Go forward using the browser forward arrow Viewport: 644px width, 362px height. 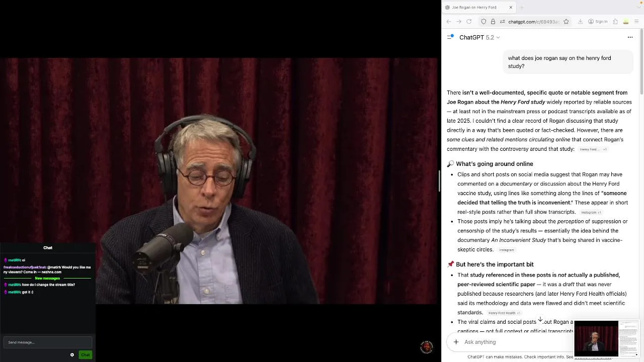pos(458,22)
